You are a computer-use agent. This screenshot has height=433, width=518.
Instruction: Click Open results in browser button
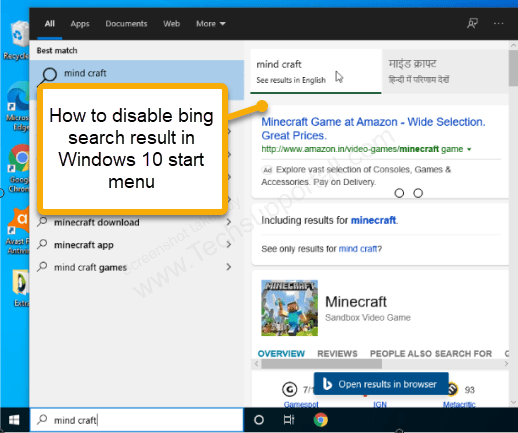pos(381,384)
